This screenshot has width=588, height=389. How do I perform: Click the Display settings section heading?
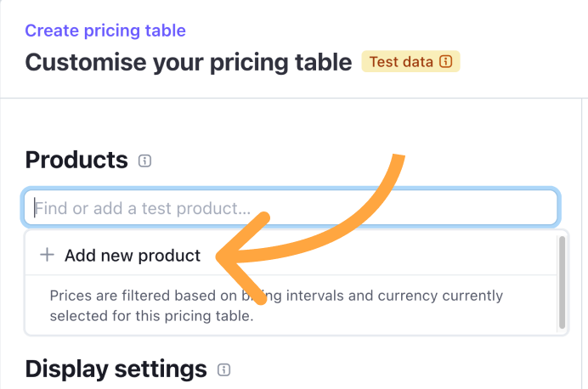coord(116,369)
